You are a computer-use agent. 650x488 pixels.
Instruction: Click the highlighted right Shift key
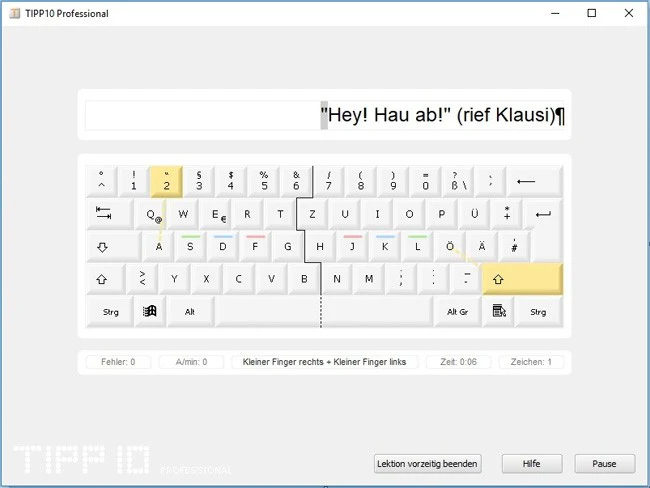[522, 279]
